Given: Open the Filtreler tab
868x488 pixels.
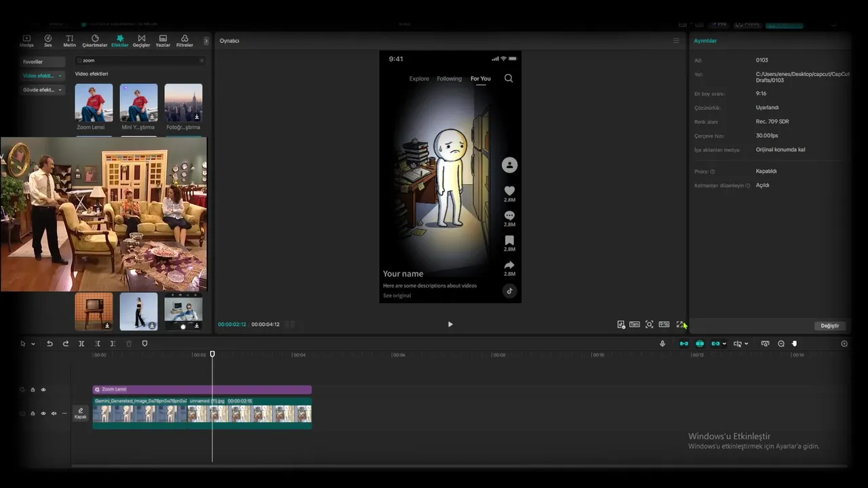Looking at the screenshot, I should pyautogui.click(x=184, y=41).
